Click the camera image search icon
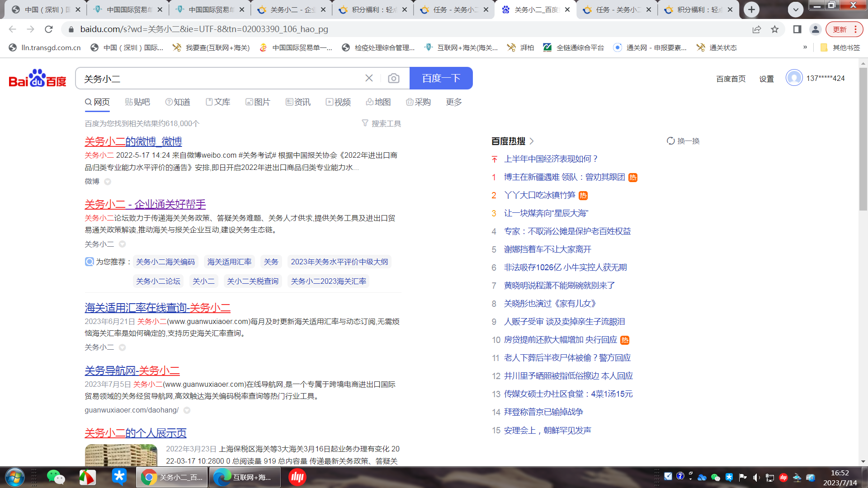 [x=393, y=79]
